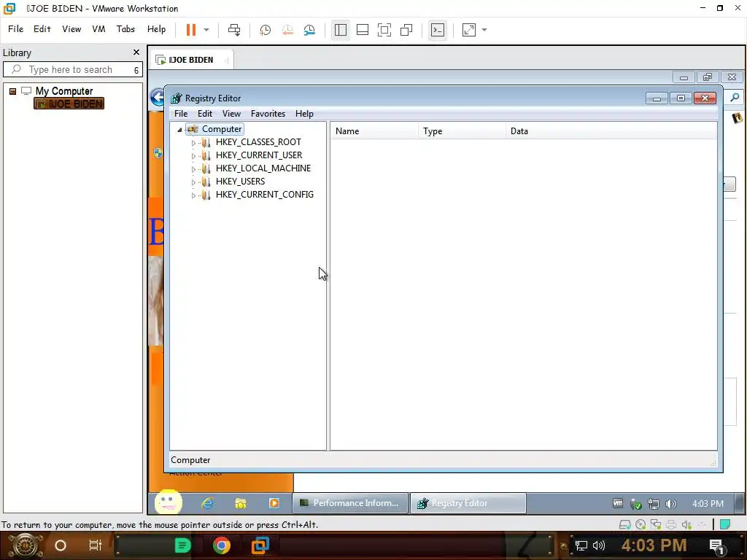Open the Tabs menu in VMware
This screenshot has height=560, width=747.
[125, 29]
